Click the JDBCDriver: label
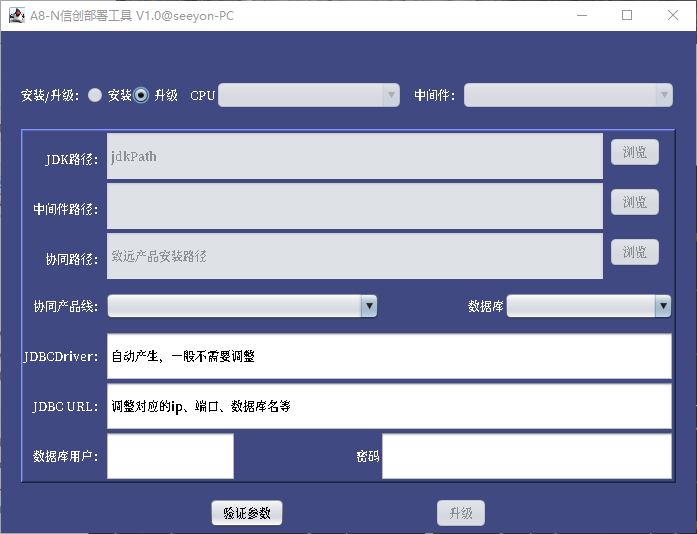697x534 pixels. tap(60, 357)
